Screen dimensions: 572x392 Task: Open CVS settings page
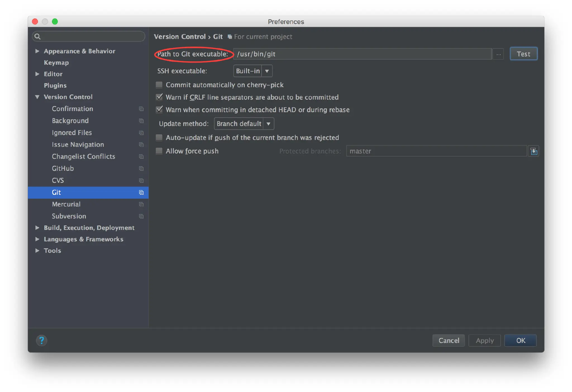click(58, 181)
